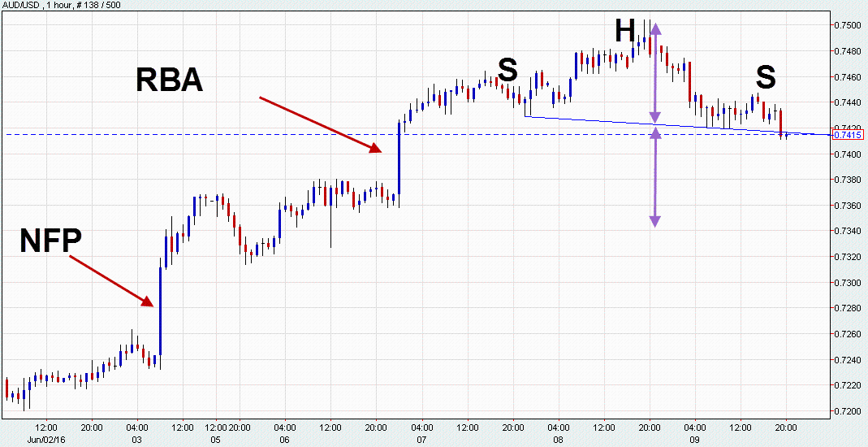Click the right shoulder S label
868x447 pixels.
(766, 77)
